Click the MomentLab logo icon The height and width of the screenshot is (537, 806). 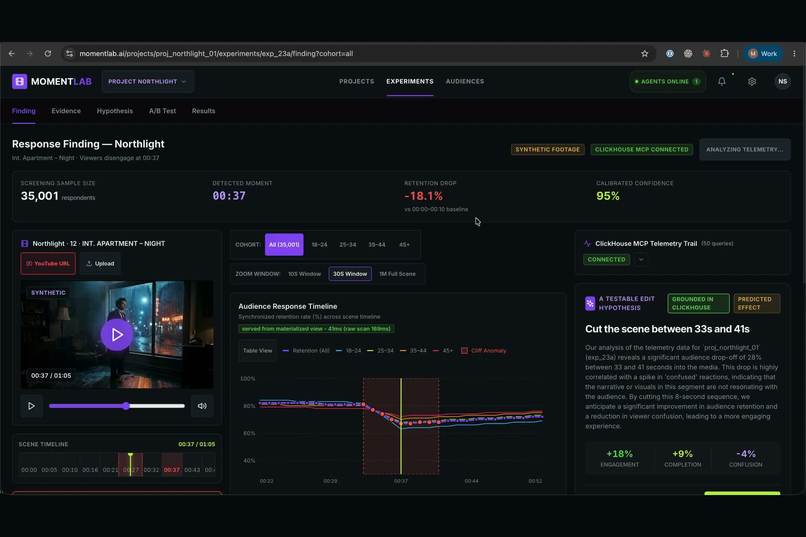[x=20, y=81]
